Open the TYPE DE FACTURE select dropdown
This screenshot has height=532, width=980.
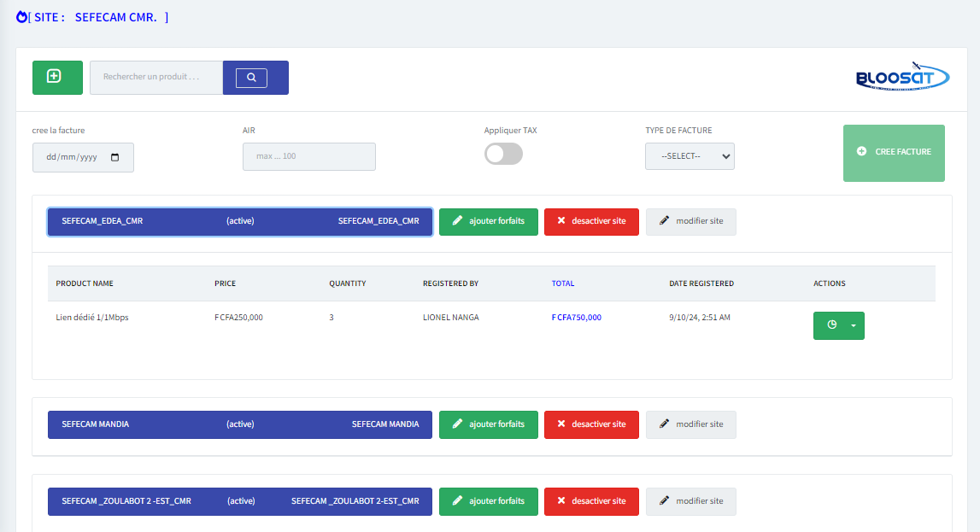pyautogui.click(x=690, y=156)
